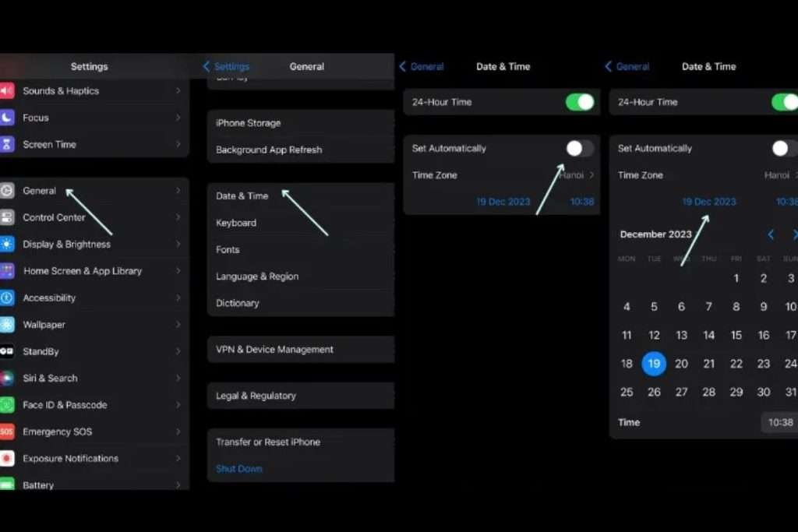Viewport: 798px width, 532px height.
Task: Tap the Accessibility icon in Settings
Action: [7, 298]
